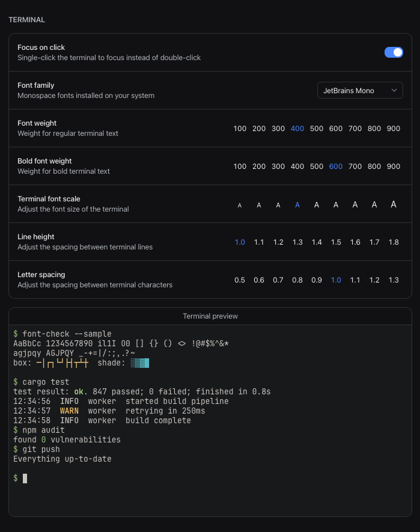Click the TERMINAL section heading
420x532 pixels.
[x=27, y=20]
